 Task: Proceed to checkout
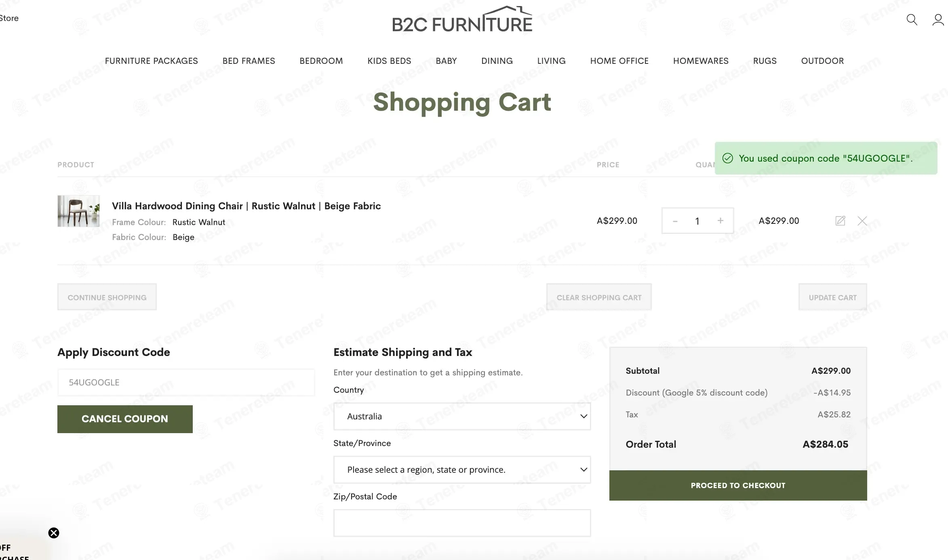tap(738, 485)
